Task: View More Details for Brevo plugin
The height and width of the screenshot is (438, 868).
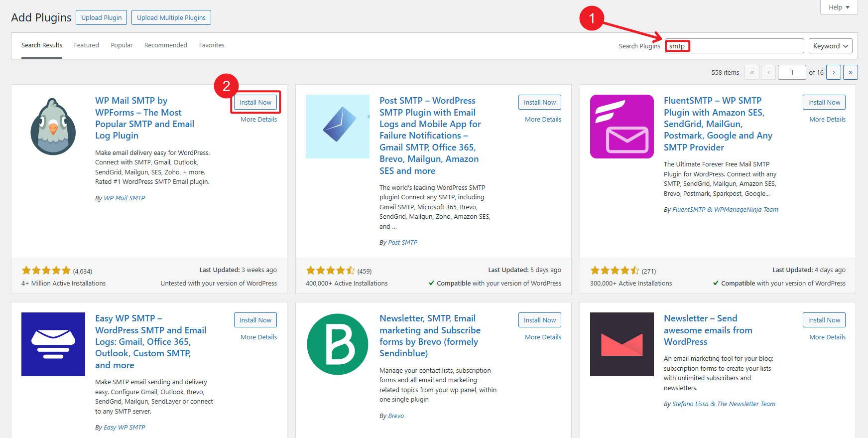Action: [x=543, y=337]
